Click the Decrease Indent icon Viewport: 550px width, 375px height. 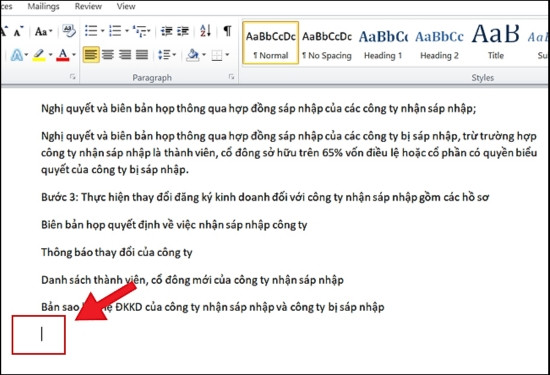pyautogui.click(x=166, y=31)
